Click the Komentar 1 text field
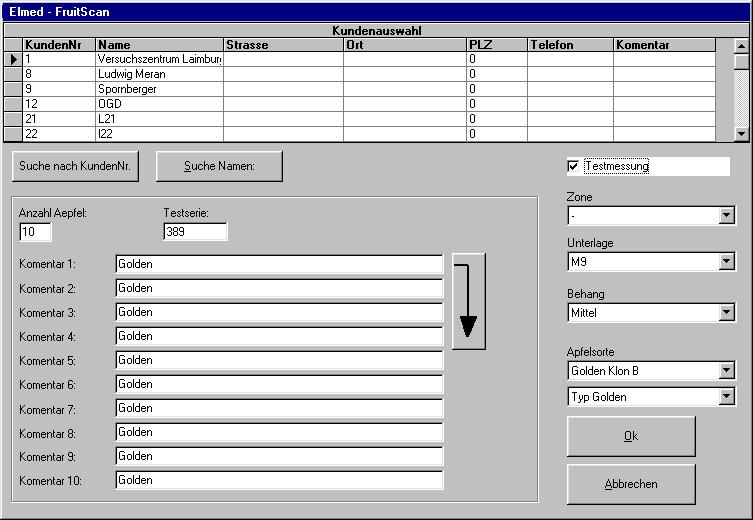Screen dimensions: 753x520 click(x=279, y=264)
